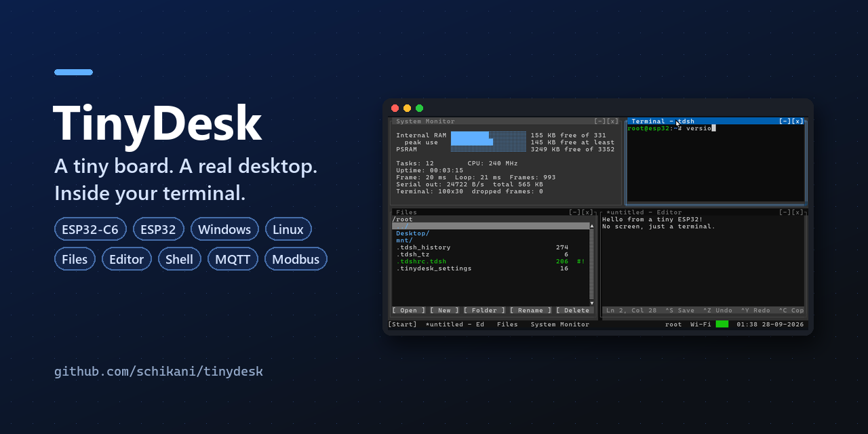This screenshot has width=868, height=434.
Task: Click the Files list scroll-up arrow
Action: pyautogui.click(x=591, y=226)
